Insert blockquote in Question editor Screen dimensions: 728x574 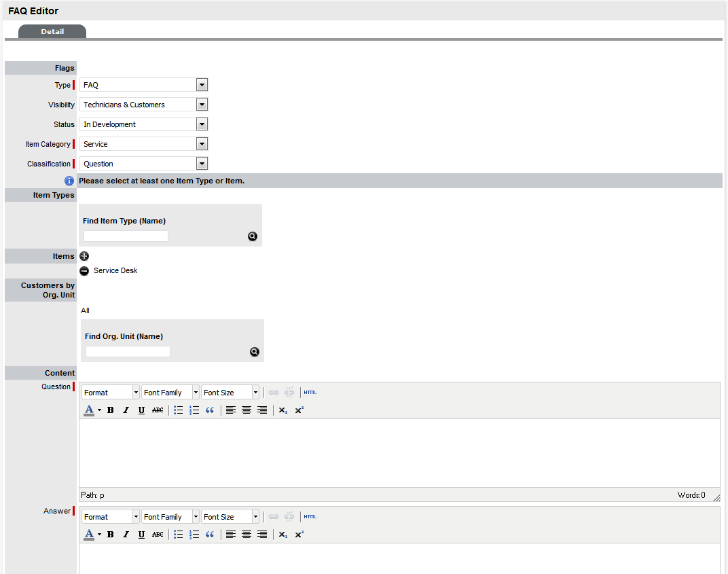(x=210, y=410)
